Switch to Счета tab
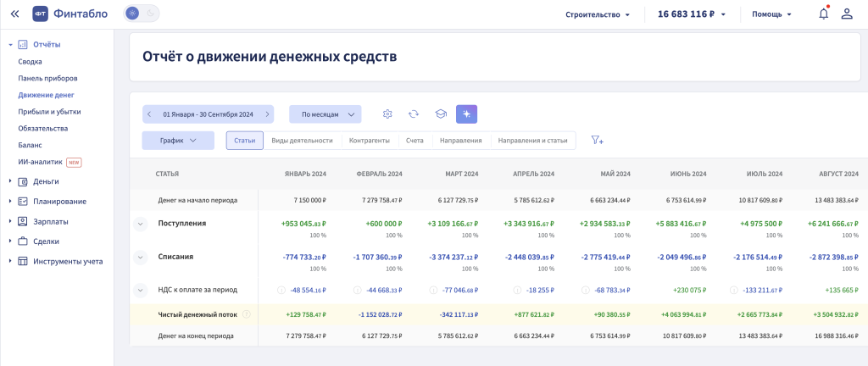Viewport: 868px width, 366px height. 415,141
